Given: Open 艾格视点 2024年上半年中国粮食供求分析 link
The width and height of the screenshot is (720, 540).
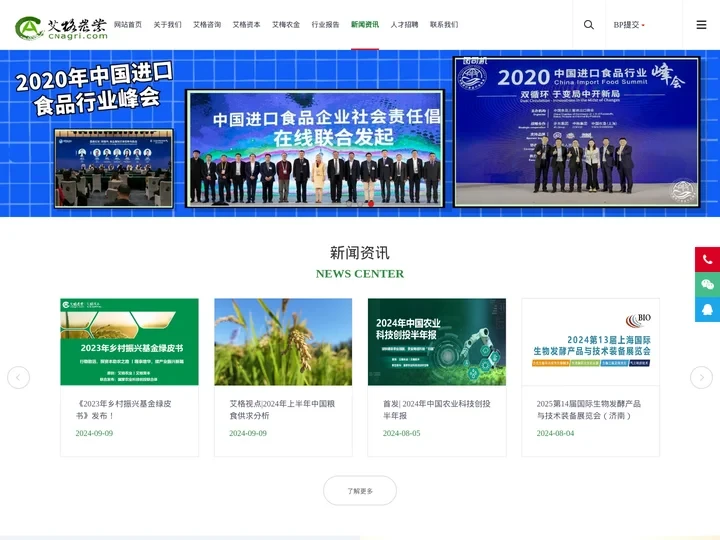Looking at the screenshot, I should click(x=282, y=410).
